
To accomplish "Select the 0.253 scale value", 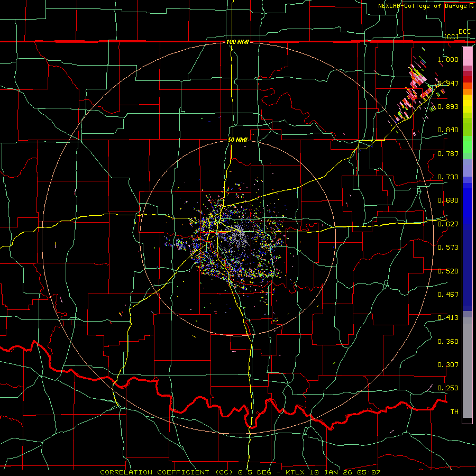I will (x=448, y=388).
